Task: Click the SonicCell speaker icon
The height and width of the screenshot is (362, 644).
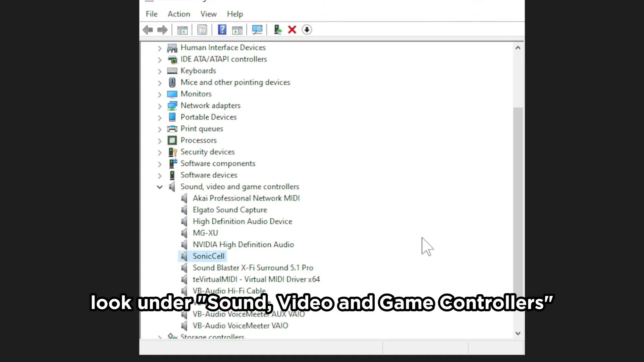Action: coord(184,256)
